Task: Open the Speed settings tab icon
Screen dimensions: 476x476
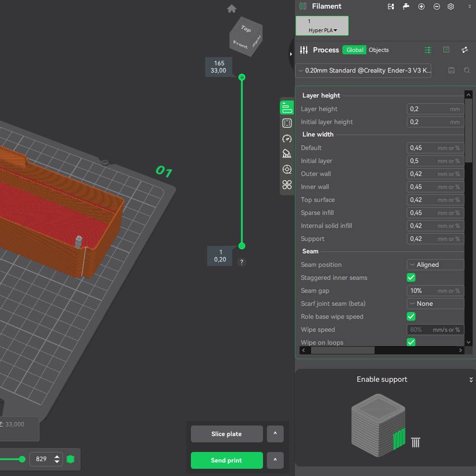Action: click(x=287, y=138)
